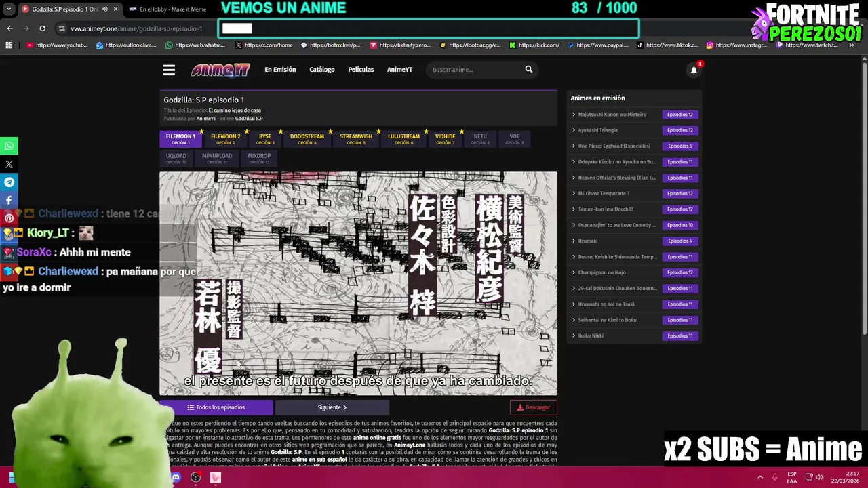868x488 pixels.
Task: Click the chevron beside MF Ghost Temporada 3
Action: coord(574,193)
